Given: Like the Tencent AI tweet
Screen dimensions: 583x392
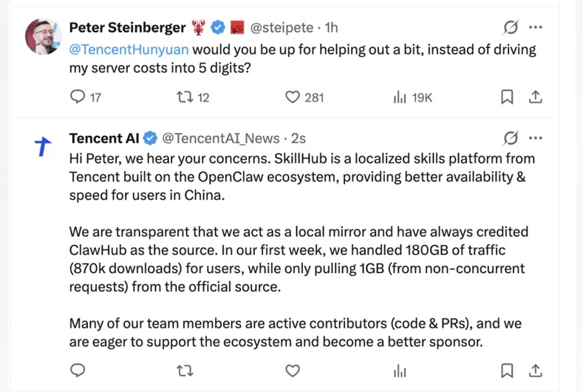Looking at the screenshot, I should (x=293, y=370).
